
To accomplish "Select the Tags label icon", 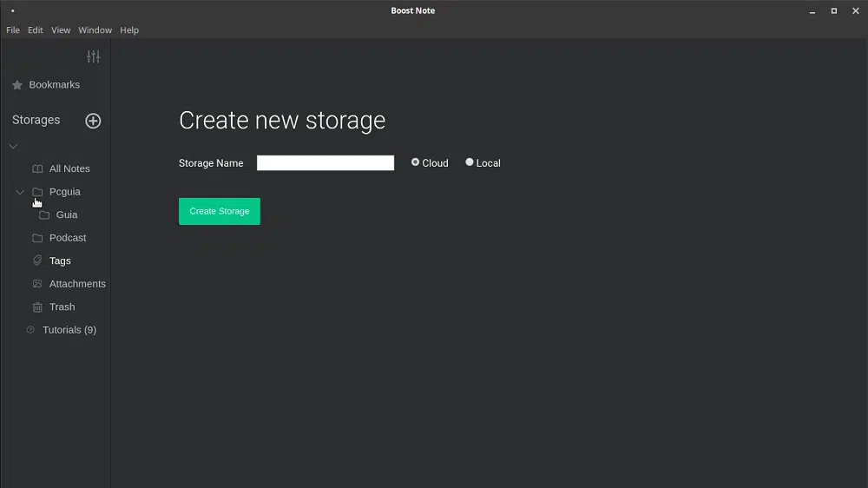I will coord(37,260).
